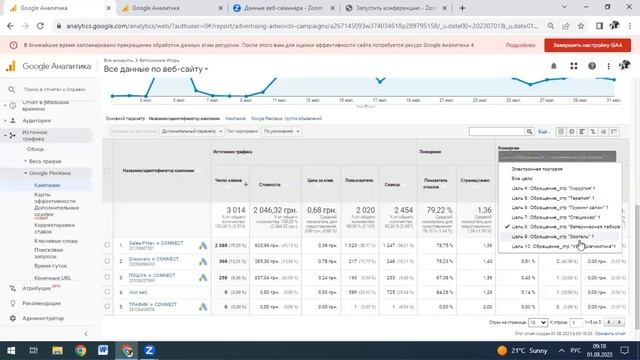640x360 pixels.
Task: Switch to the term cloud view icon
Action: [604, 131]
